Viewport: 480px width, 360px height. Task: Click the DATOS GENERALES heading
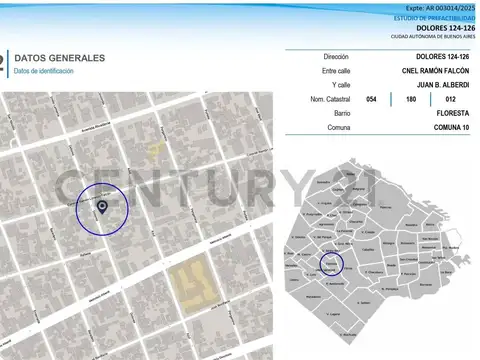coord(60,58)
